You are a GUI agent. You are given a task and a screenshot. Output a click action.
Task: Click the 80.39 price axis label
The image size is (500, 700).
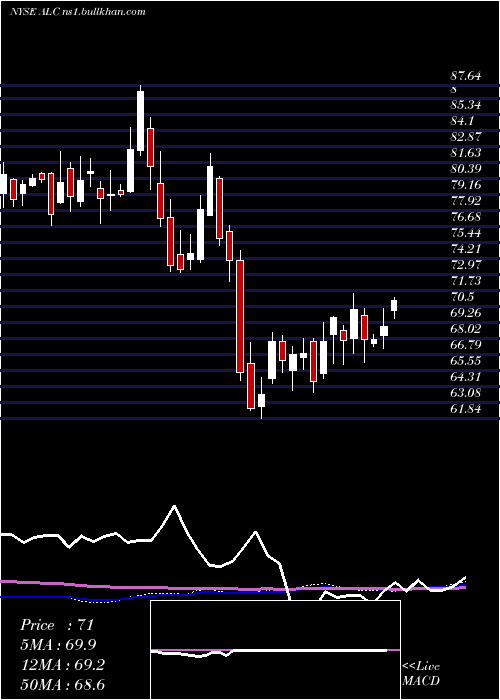tap(466, 169)
